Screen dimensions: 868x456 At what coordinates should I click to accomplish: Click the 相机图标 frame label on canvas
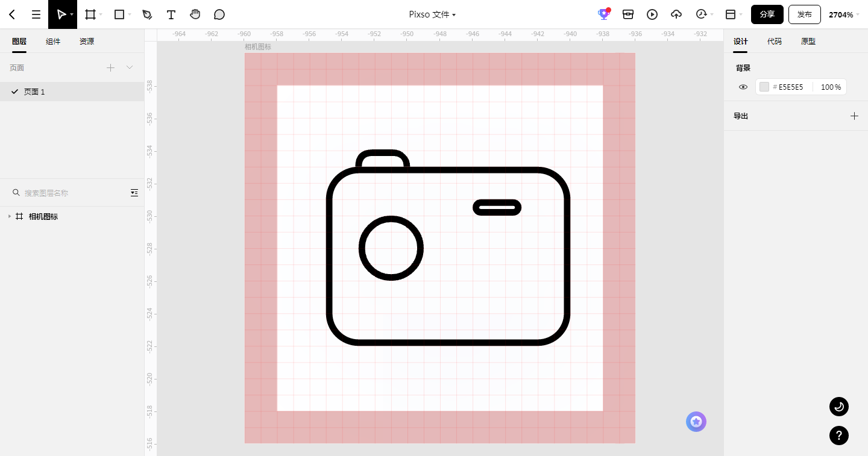point(258,46)
